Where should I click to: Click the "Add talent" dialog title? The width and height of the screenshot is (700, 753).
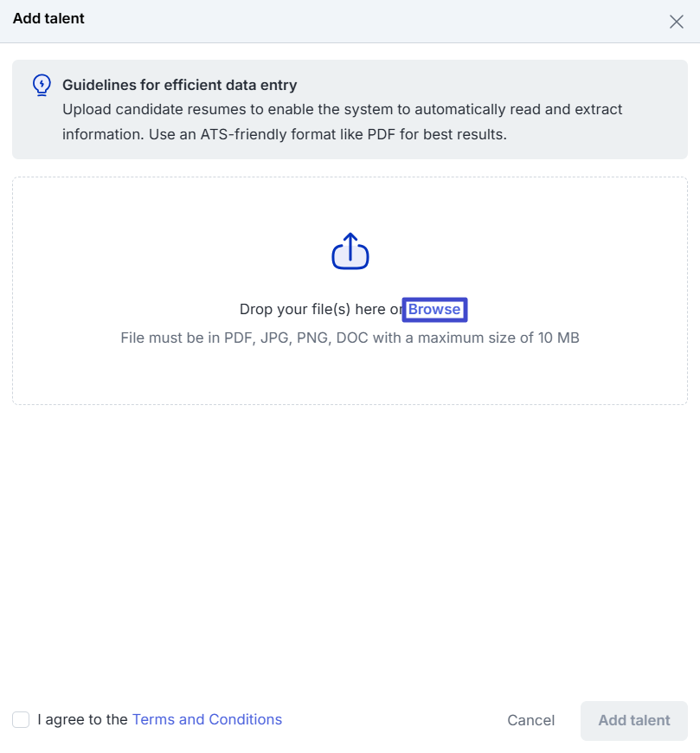[x=48, y=18]
